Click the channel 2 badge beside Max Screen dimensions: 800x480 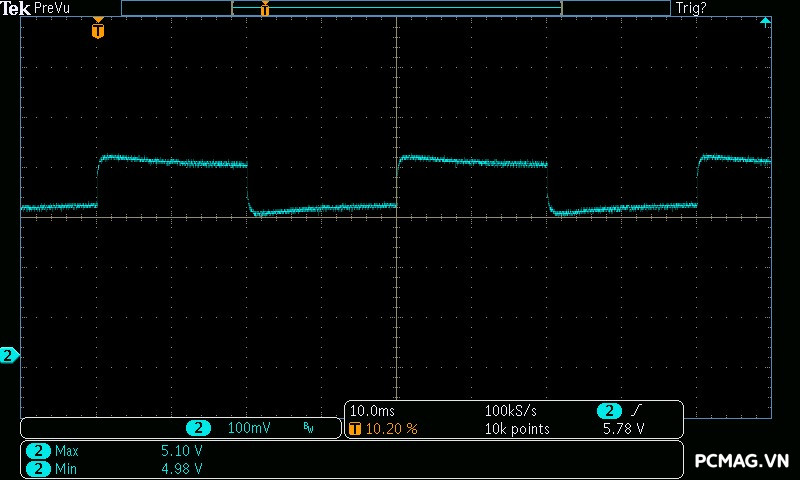tap(38, 451)
